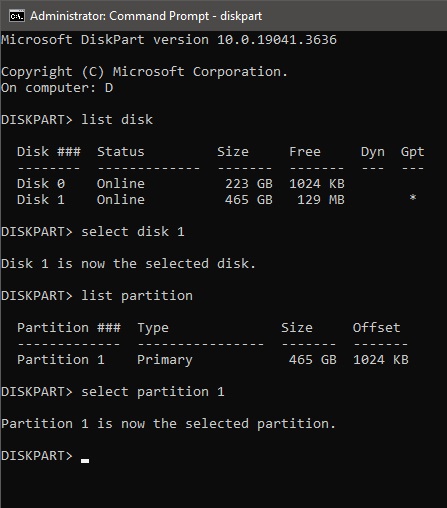Click the "465 GB" size of Disk 1
Screen dimensions: 447x508
click(249, 200)
